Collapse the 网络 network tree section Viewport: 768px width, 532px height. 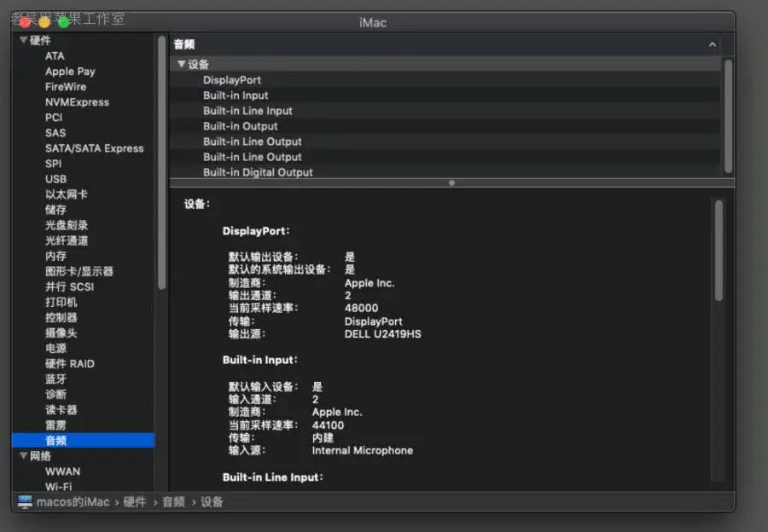(23, 455)
